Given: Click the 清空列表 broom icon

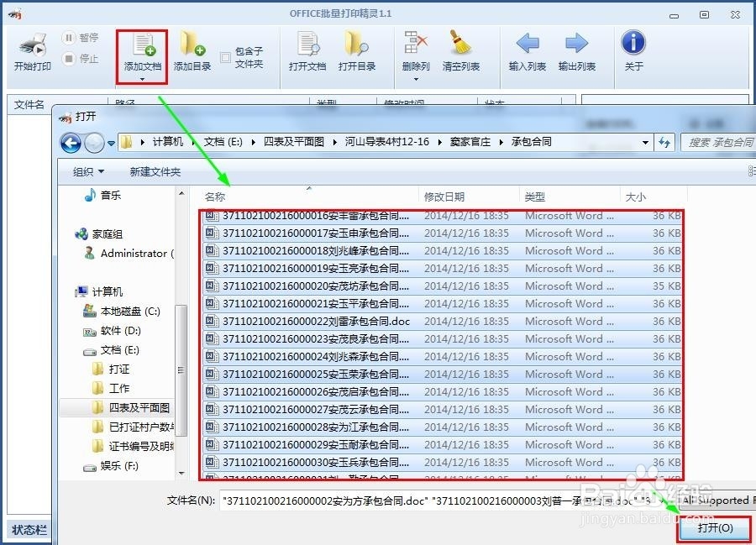Looking at the screenshot, I should [x=461, y=44].
